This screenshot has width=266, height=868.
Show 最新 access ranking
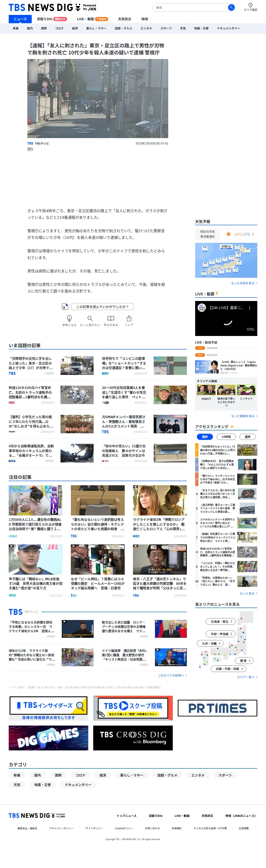[x=205, y=437]
